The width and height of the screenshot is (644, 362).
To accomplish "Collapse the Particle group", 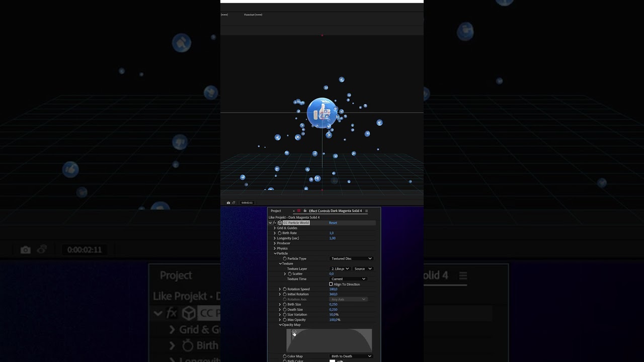I will click(x=275, y=253).
